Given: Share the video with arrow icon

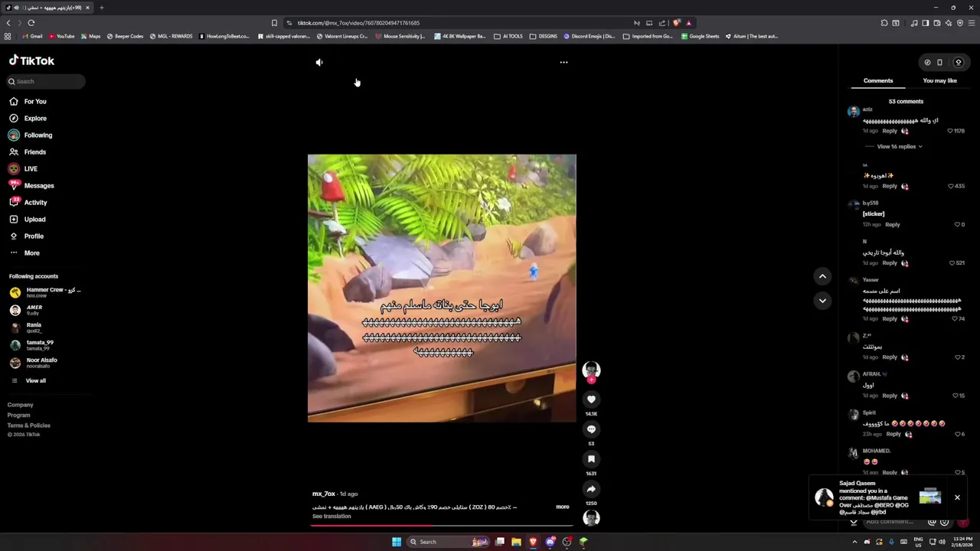Looking at the screenshot, I should click(591, 489).
